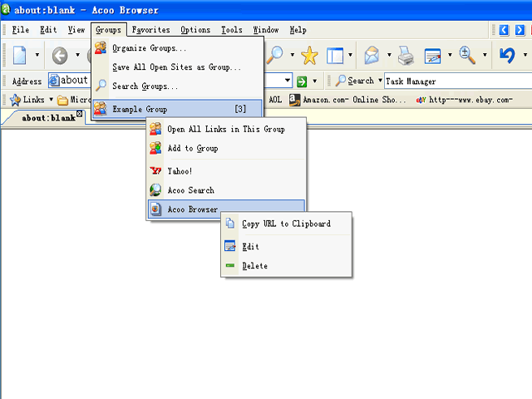The height and width of the screenshot is (399, 532).
Task: Open the Tools menu
Action: pos(232,30)
